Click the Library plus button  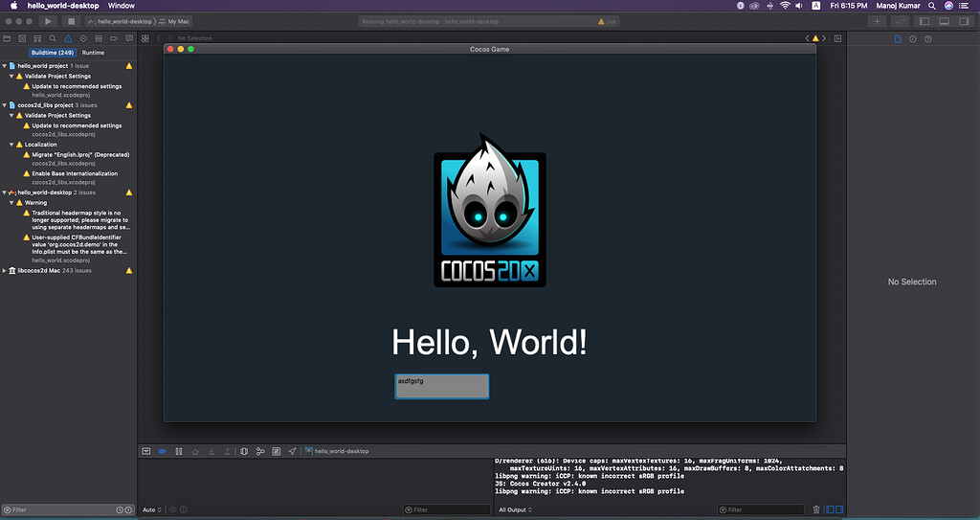(x=877, y=21)
